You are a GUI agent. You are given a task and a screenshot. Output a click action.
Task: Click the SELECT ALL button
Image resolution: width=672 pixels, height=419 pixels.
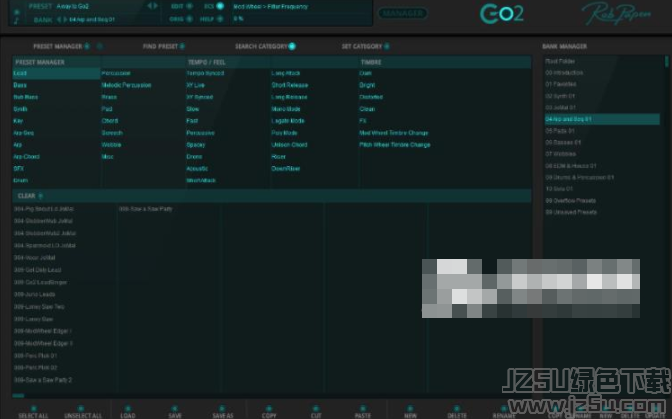point(33,412)
